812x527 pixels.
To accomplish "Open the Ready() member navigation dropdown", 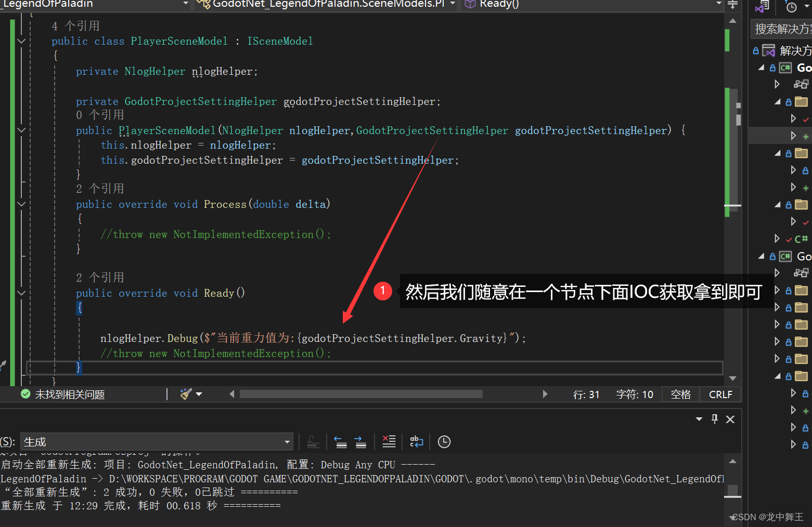I will (x=592, y=4).
